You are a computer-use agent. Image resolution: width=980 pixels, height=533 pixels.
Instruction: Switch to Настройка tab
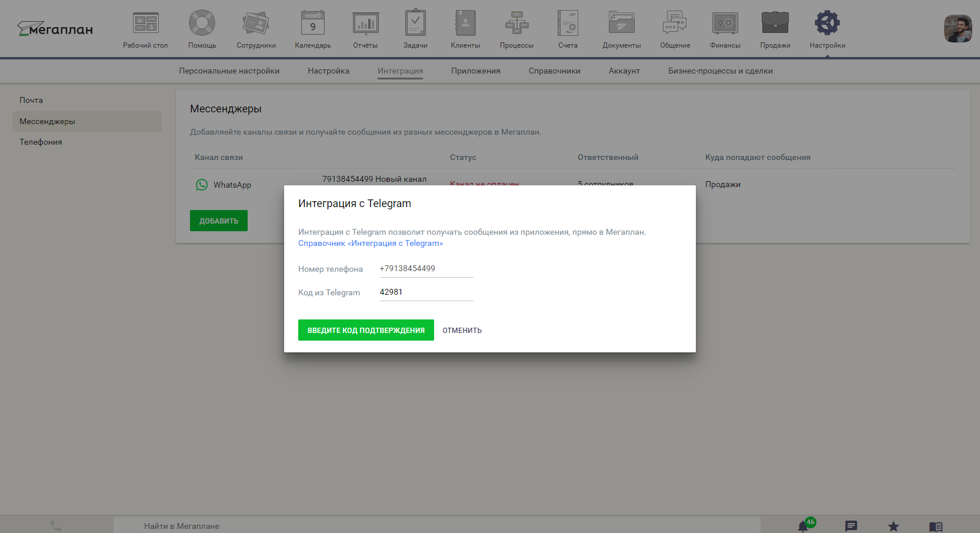coord(328,71)
